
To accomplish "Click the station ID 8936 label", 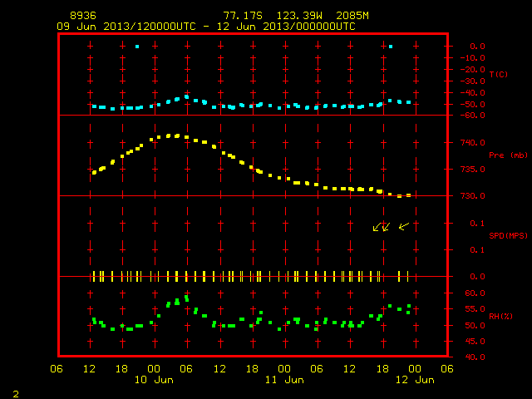I will tap(83, 16).
